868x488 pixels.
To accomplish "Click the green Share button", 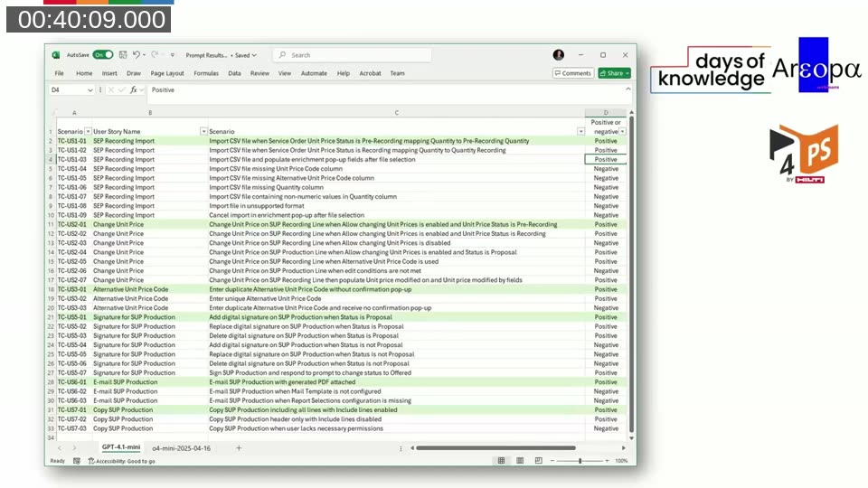I will point(614,73).
